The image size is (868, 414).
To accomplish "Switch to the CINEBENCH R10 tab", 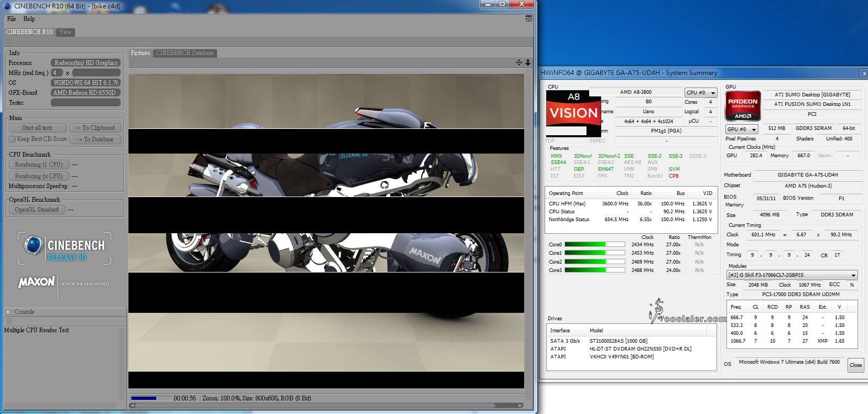I will (29, 32).
